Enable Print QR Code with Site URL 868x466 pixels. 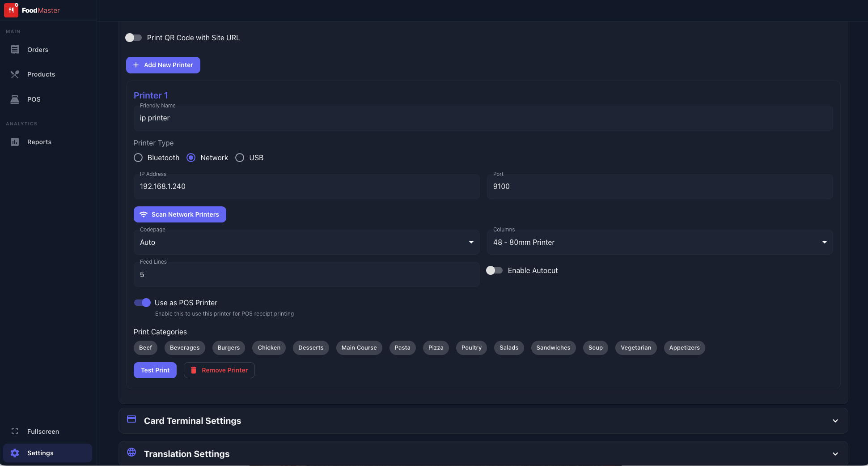[x=133, y=38]
